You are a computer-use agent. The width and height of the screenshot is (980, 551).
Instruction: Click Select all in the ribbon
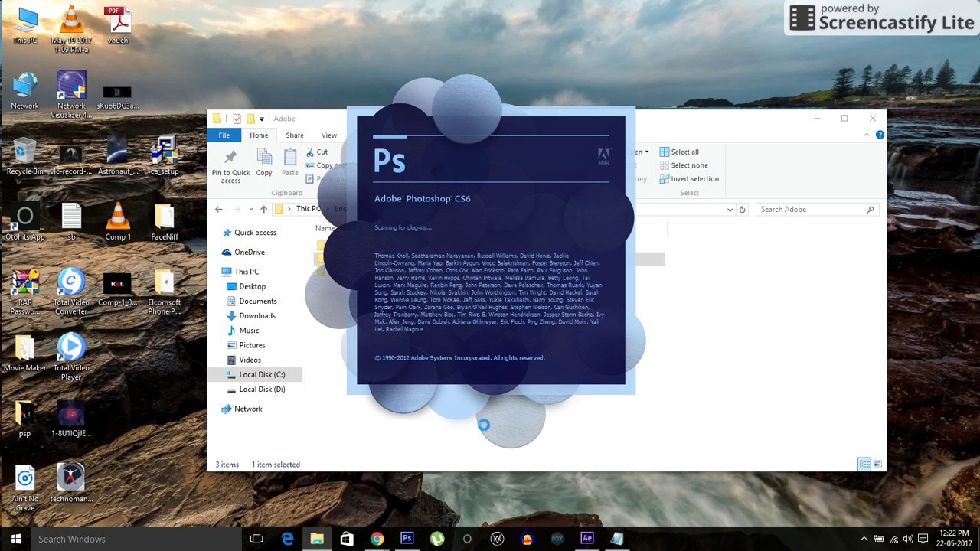point(679,152)
